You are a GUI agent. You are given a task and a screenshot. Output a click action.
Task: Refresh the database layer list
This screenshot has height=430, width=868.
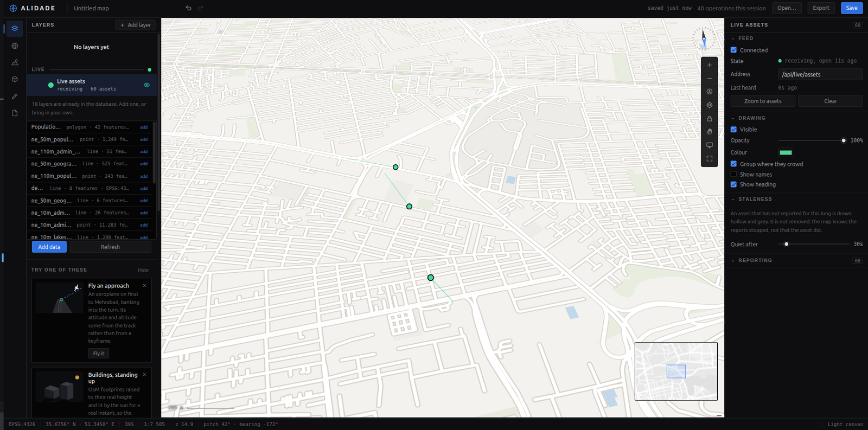(x=110, y=247)
